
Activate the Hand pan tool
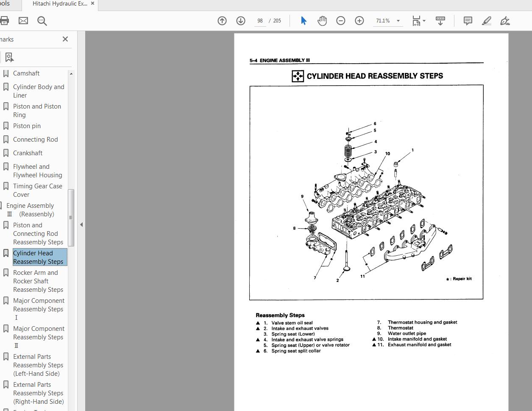tap(322, 21)
